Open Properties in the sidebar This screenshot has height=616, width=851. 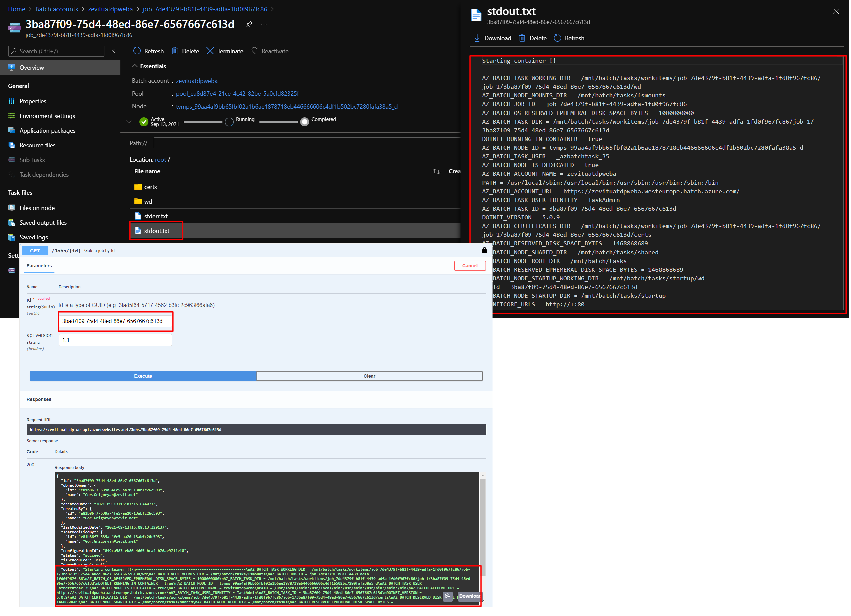(33, 101)
